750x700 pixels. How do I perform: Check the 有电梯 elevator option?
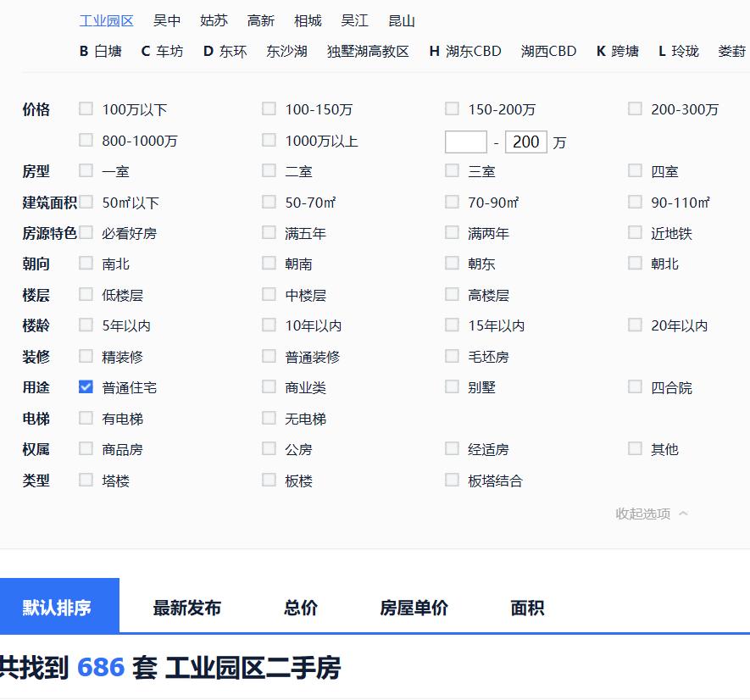pos(86,418)
